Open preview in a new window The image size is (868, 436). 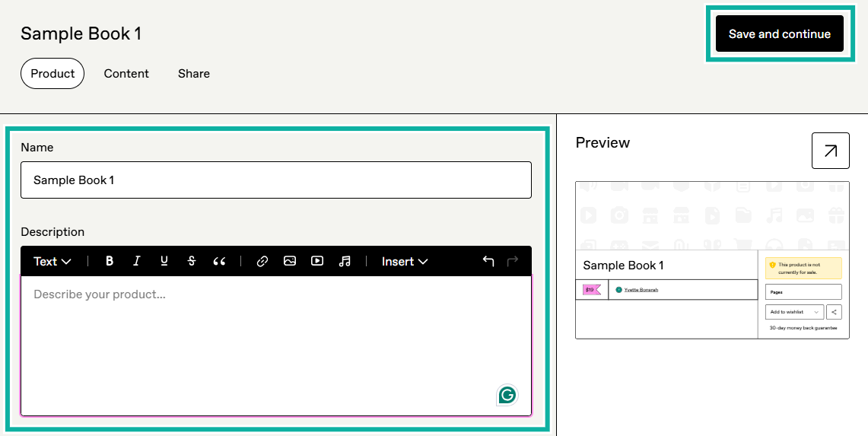[x=831, y=151]
